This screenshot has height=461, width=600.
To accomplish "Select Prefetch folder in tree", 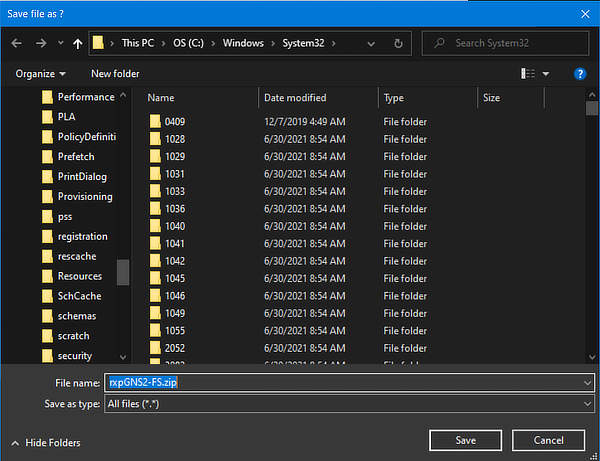I will 68,156.
